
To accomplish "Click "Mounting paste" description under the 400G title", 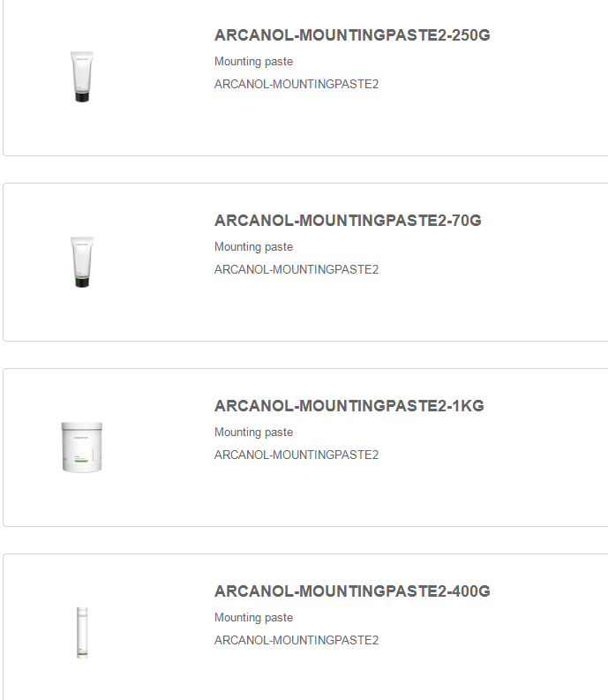I will [253, 618].
